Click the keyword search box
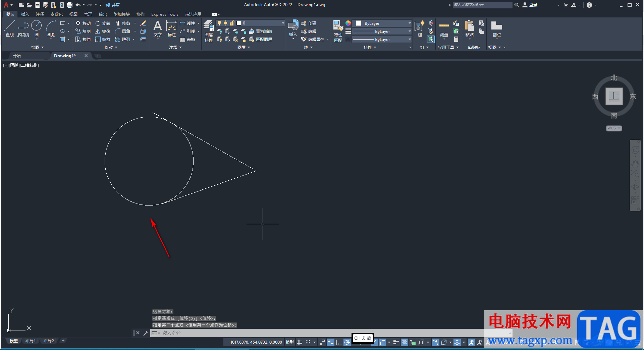The image size is (644, 350). pyautogui.click(x=482, y=5)
